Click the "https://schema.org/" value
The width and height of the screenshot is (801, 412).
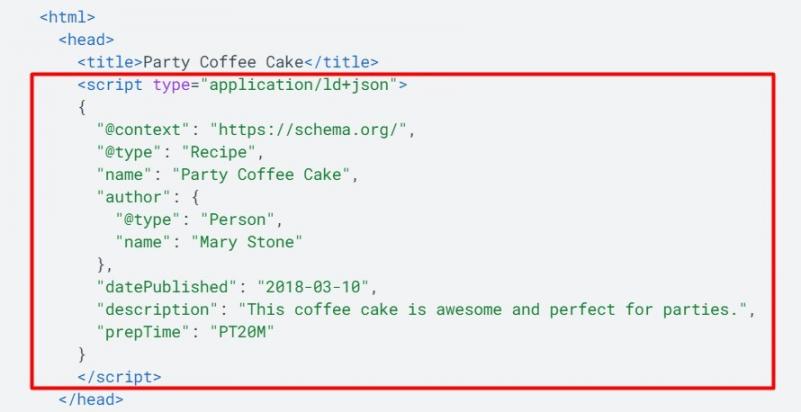[x=309, y=130]
